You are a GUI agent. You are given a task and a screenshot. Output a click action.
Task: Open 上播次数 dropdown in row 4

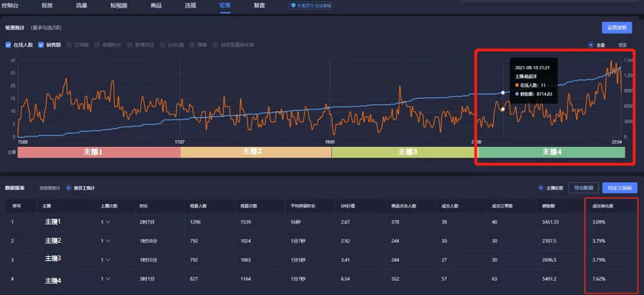pyautogui.click(x=107, y=280)
